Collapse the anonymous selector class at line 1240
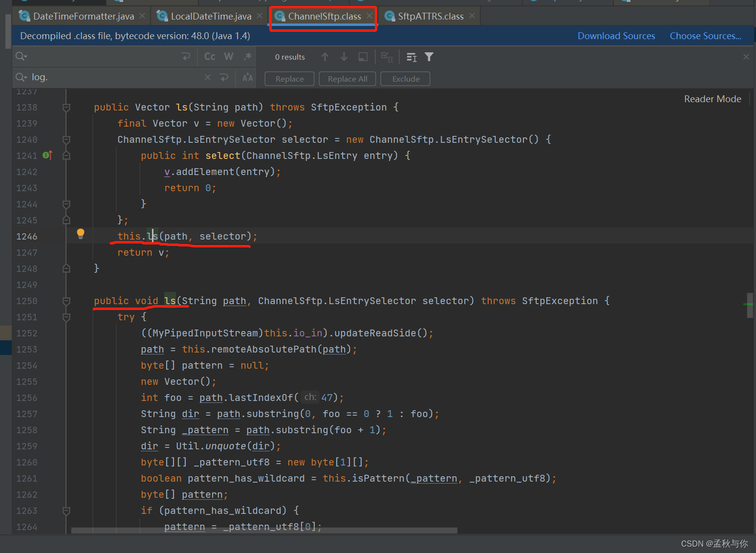Viewport: 756px width, 553px height. pos(66,139)
